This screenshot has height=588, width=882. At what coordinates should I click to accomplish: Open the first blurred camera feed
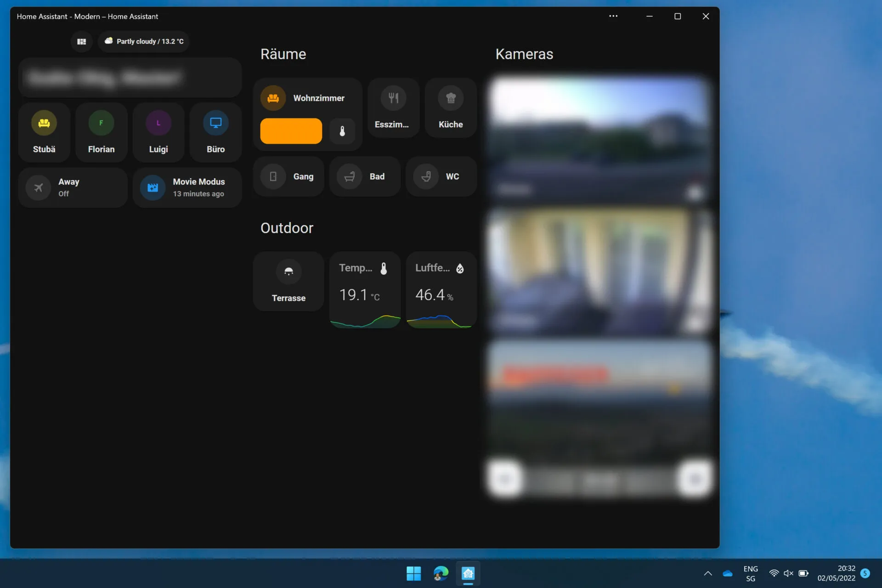pos(599,139)
